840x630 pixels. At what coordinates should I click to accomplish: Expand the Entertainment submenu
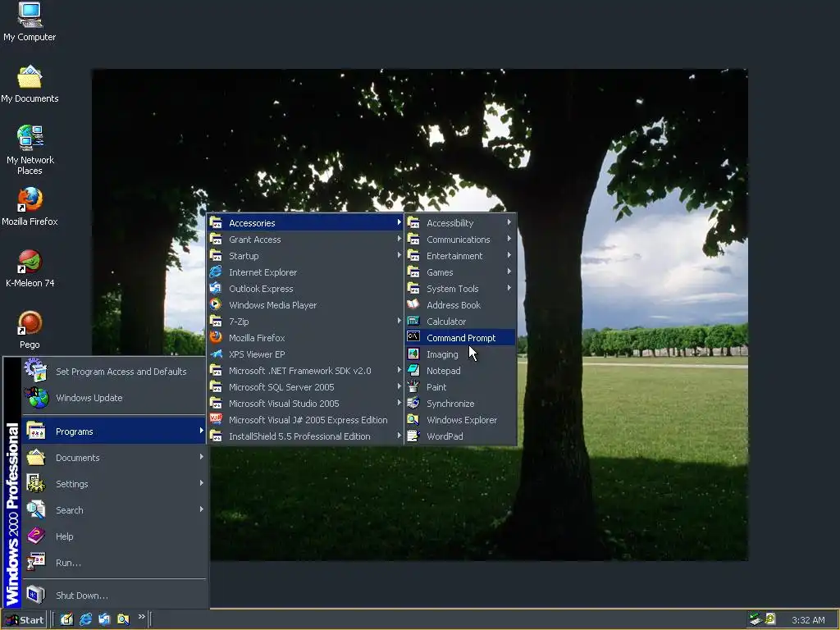[x=461, y=256]
